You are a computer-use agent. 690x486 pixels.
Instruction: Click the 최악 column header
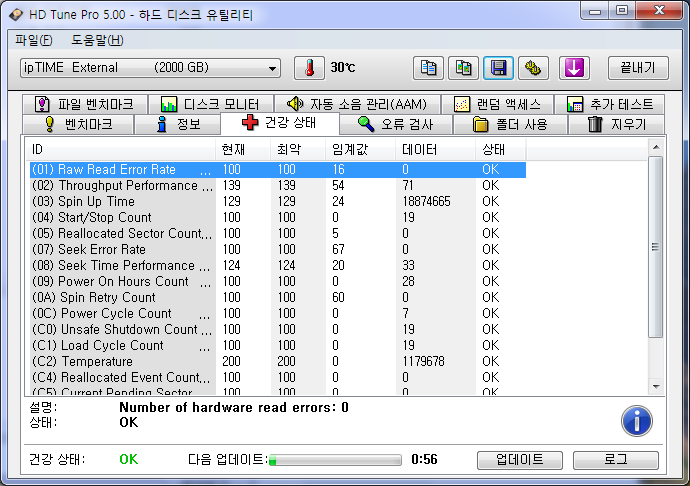click(x=298, y=150)
